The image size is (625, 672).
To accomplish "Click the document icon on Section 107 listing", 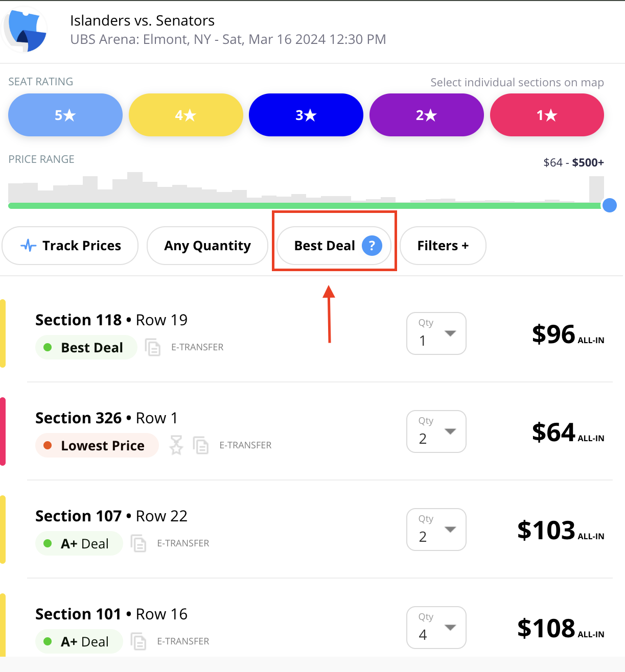I will 138,543.
